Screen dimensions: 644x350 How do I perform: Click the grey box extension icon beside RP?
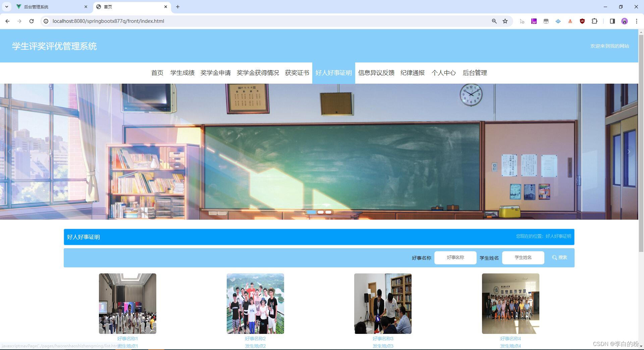(x=546, y=21)
